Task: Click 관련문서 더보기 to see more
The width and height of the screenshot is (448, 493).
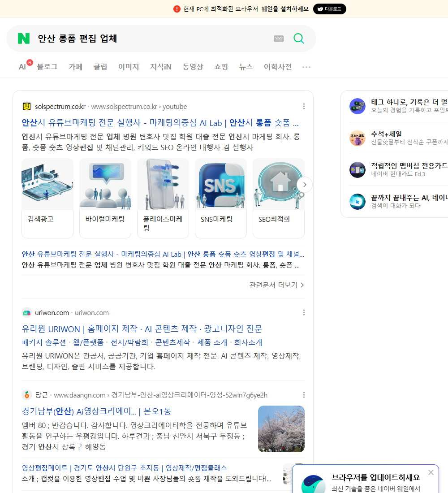Action: [277, 285]
